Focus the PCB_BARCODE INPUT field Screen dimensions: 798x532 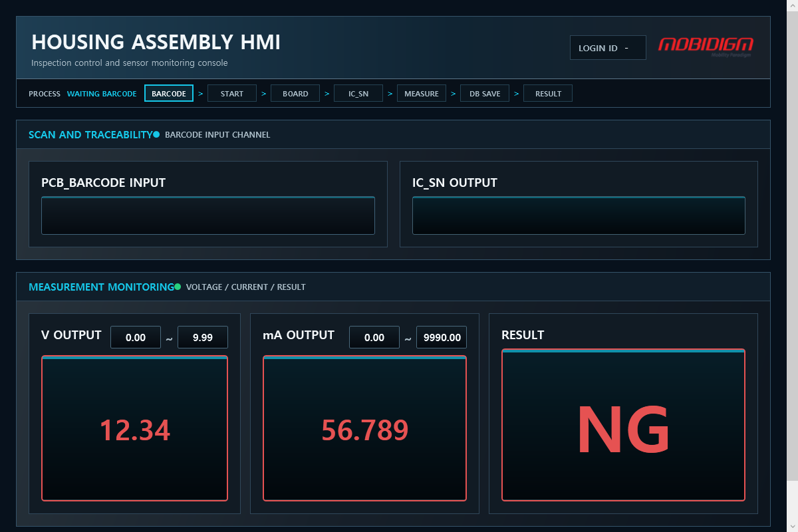click(208, 215)
